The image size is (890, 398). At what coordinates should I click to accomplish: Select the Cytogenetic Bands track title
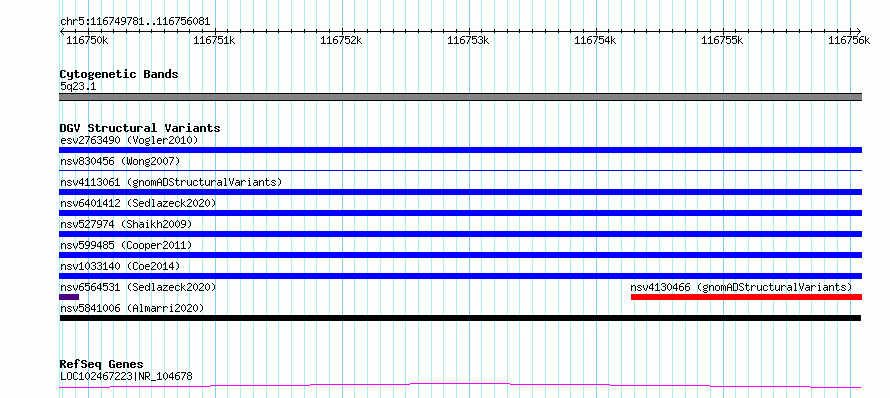pyautogui.click(x=119, y=74)
